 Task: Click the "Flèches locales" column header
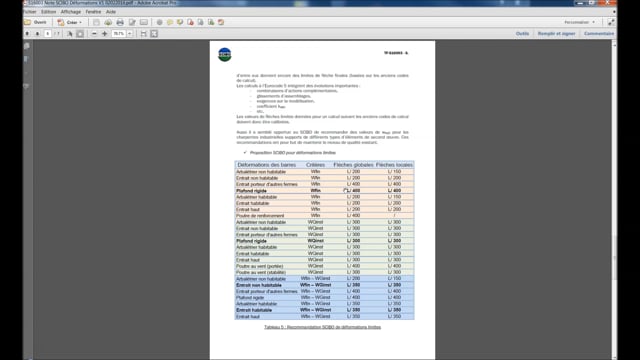pos(394,165)
